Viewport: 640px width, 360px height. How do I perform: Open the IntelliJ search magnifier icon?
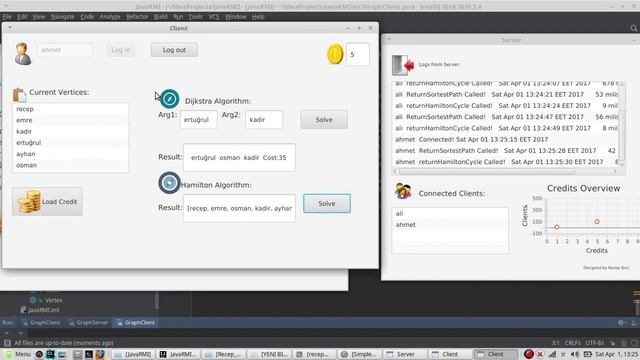[633, 28]
